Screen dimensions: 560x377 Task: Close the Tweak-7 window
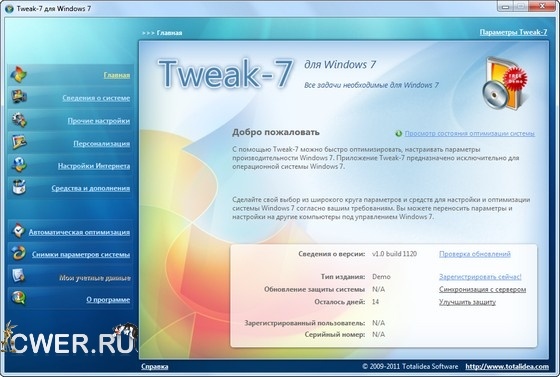(x=542, y=6)
